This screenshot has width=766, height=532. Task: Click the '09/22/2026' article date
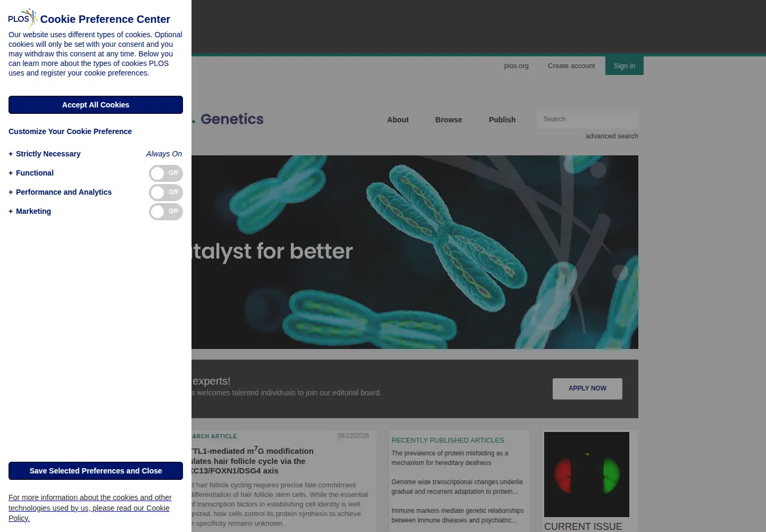point(353,436)
